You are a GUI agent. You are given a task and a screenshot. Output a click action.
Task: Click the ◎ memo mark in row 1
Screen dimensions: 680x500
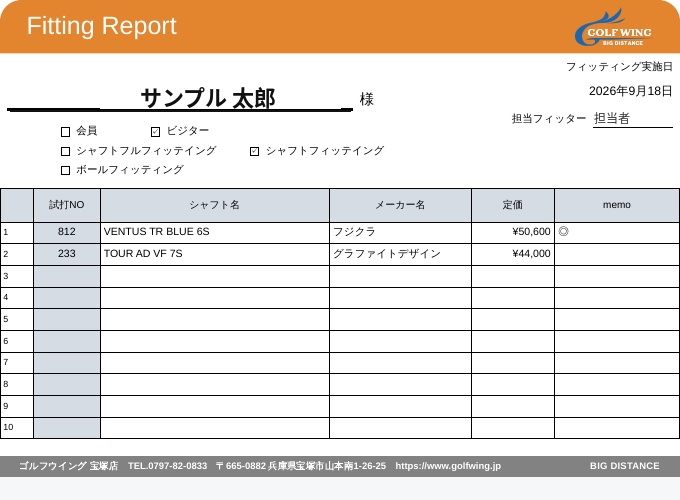point(563,232)
